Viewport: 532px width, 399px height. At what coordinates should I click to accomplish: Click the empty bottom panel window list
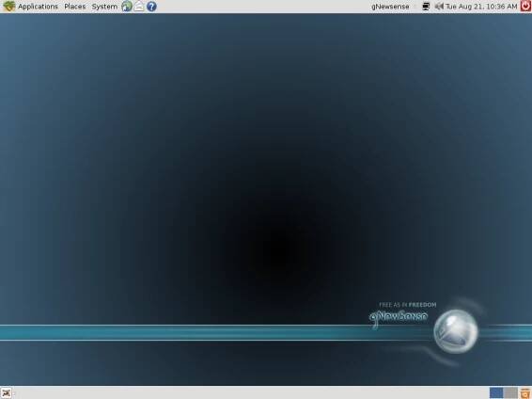(251, 393)
